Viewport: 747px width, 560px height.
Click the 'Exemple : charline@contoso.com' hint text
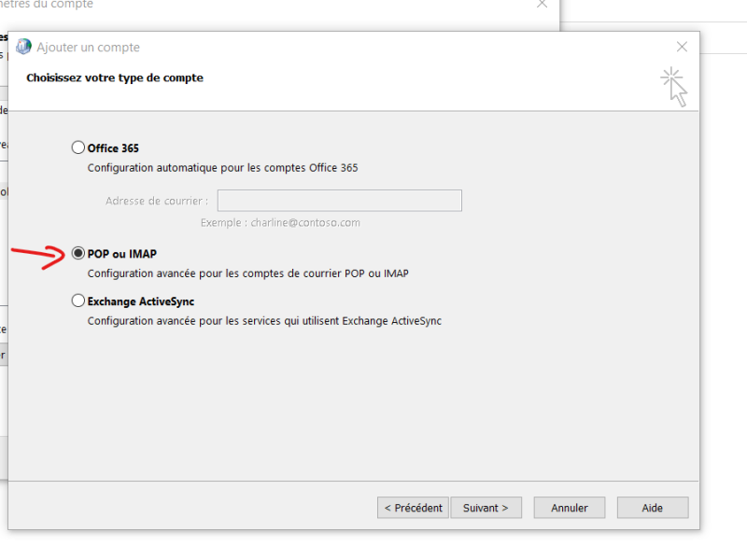click(280, 223)
